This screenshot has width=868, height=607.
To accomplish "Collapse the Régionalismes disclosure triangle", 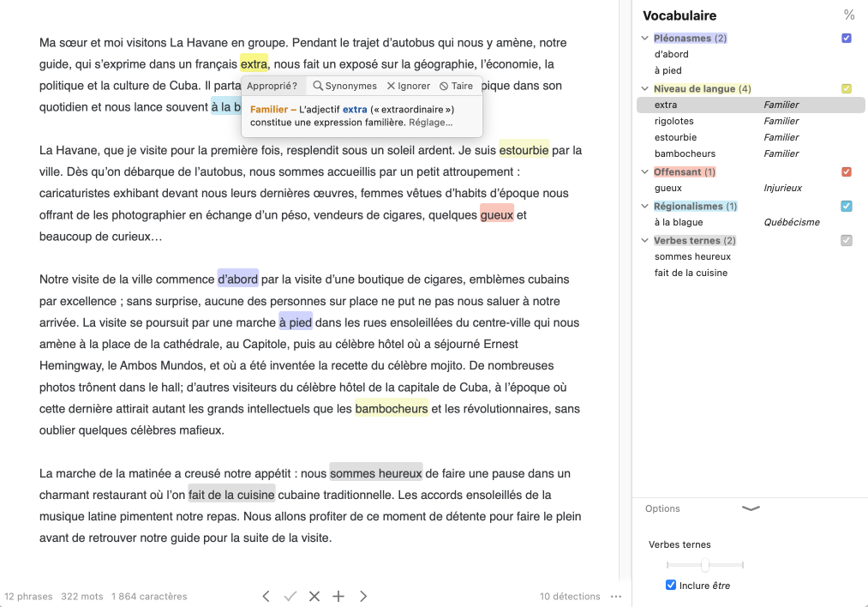I will click(x=645, y=207).
